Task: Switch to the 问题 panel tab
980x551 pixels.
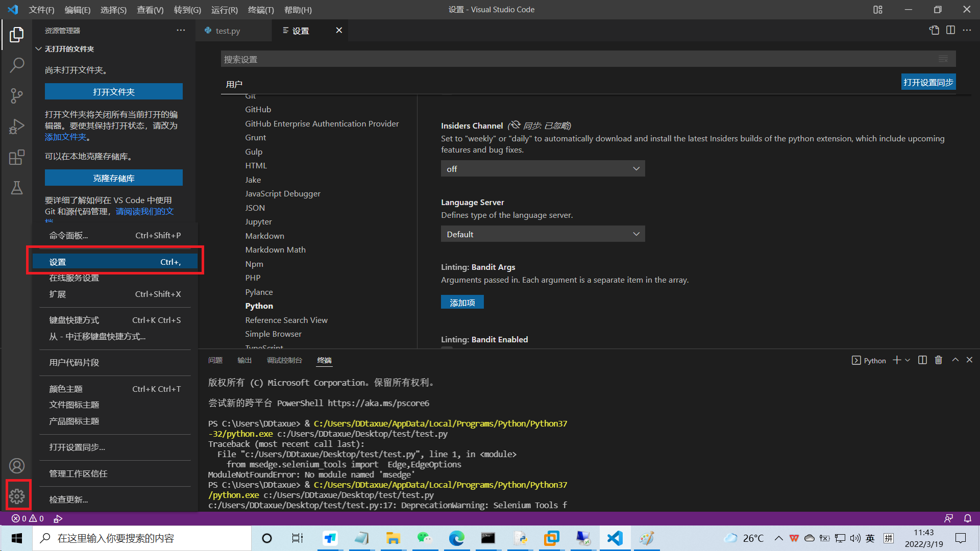Action: click(x=215, y=360)
